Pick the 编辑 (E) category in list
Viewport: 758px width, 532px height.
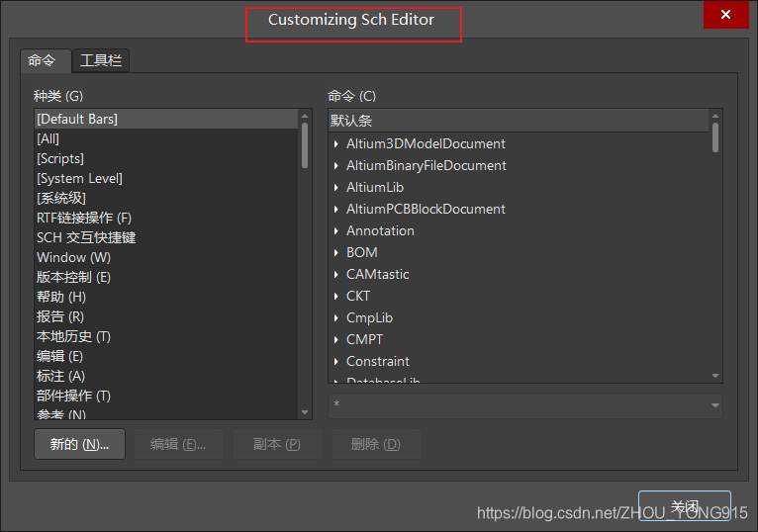pyautogui.click(x=167, y=357)
